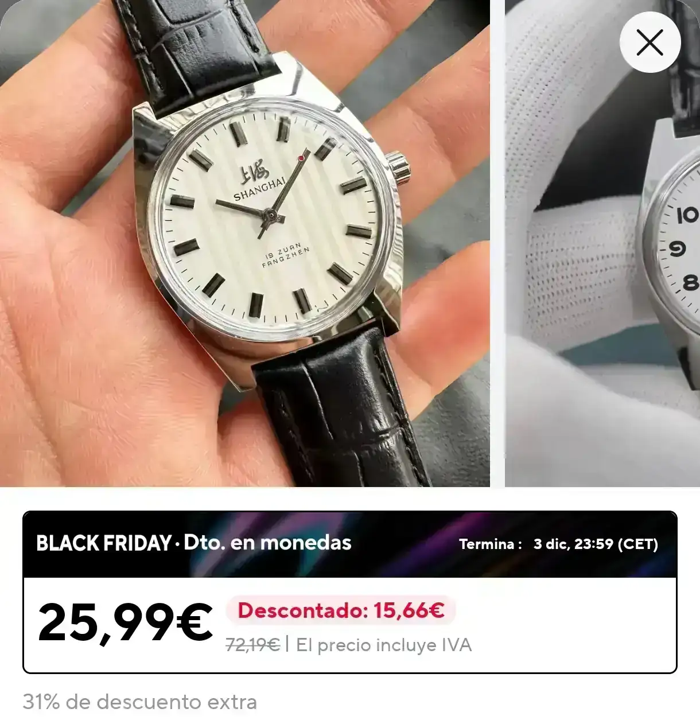Tap the 19 ZUAN FANGZHEN dial text

click(285, 256)
